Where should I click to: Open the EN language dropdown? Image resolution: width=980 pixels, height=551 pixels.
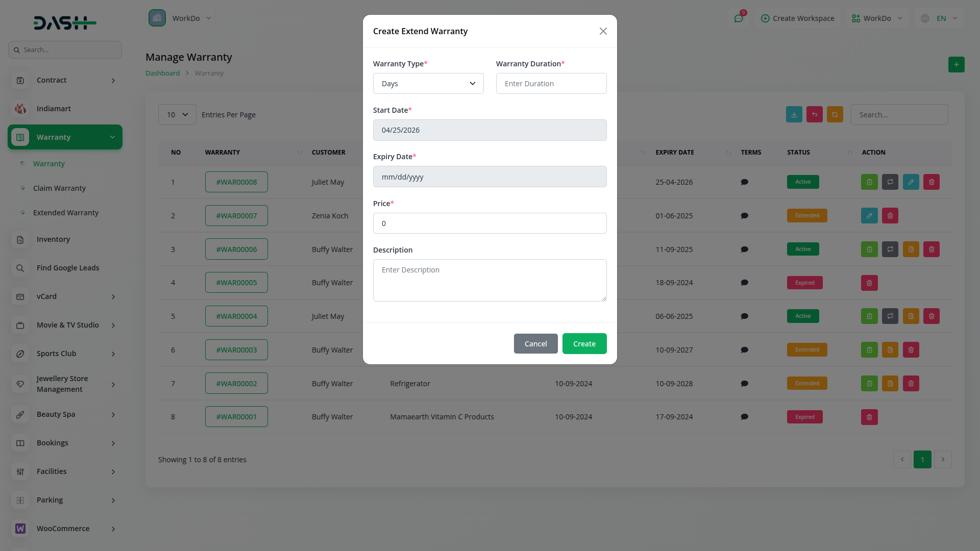coord(941,18)
